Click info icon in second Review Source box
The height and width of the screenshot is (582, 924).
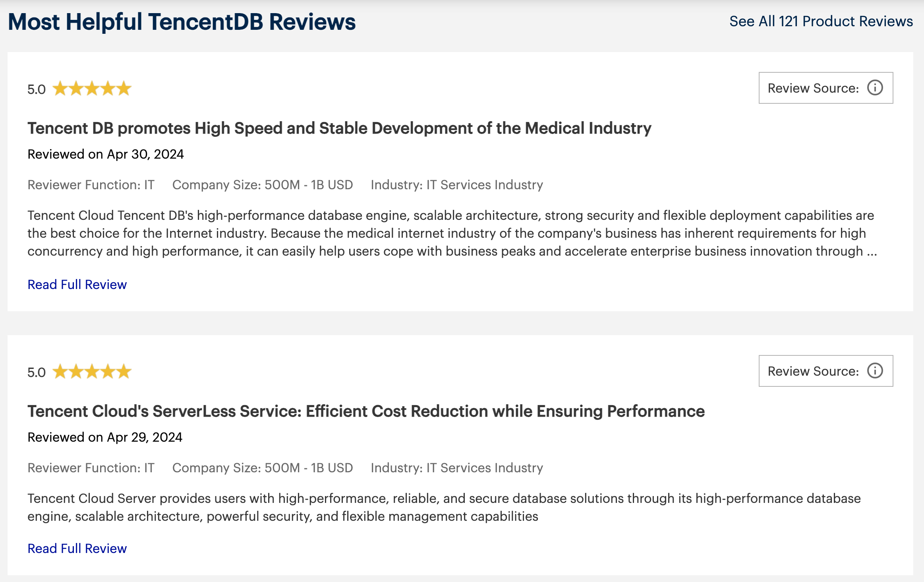(875, 371)
